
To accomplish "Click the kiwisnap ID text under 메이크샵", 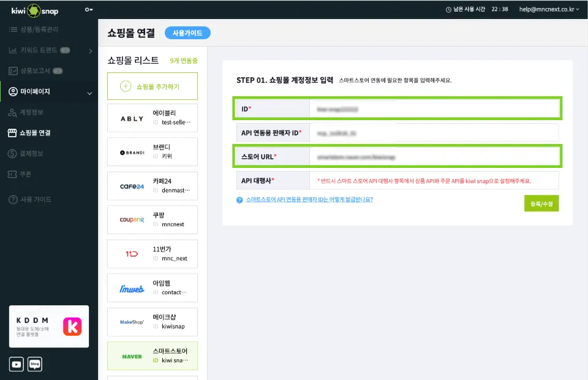I will (x=173, y=326).
